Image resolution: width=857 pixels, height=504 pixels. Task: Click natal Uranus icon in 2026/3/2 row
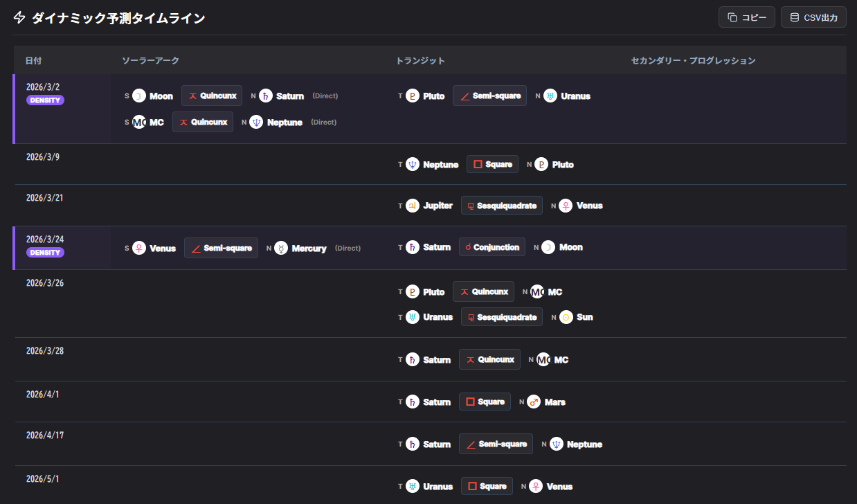[x=550, y=96]
